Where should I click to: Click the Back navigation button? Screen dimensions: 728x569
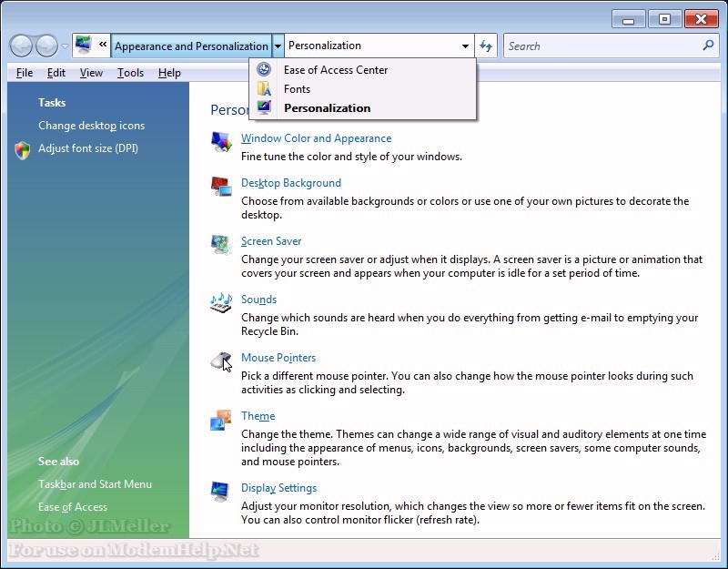tap(21, 46)
